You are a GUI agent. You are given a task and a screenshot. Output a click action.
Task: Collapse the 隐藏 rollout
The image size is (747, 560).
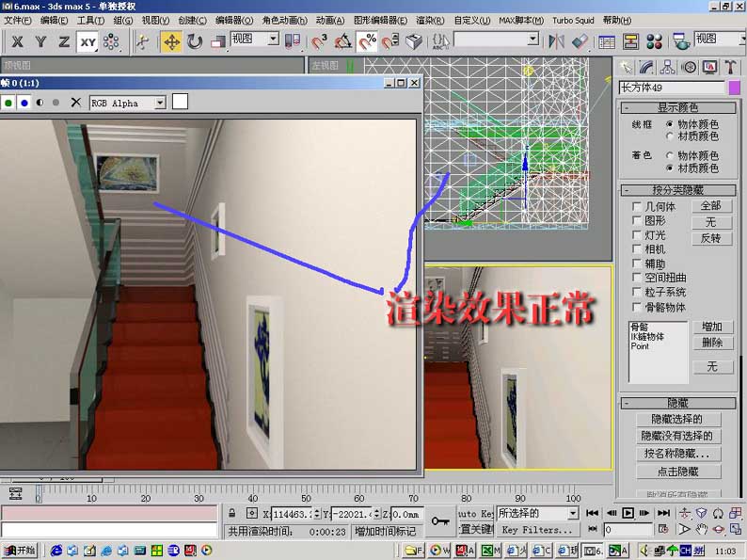678,403
